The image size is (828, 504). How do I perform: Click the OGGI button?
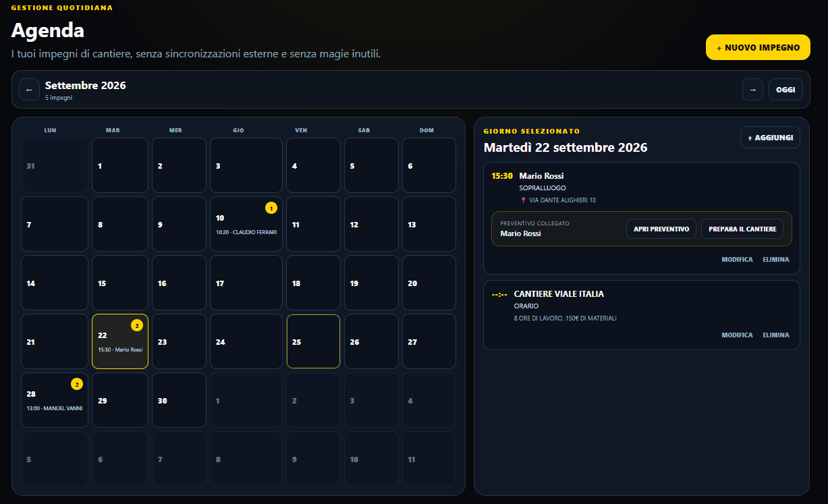pyautogui.click(x=785, y=90)
